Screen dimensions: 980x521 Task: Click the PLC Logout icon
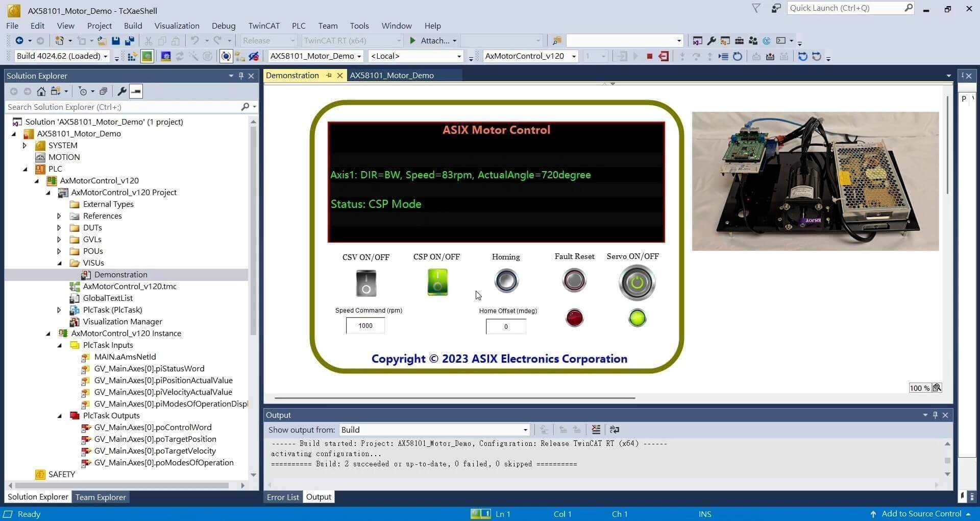click(664, 56)
